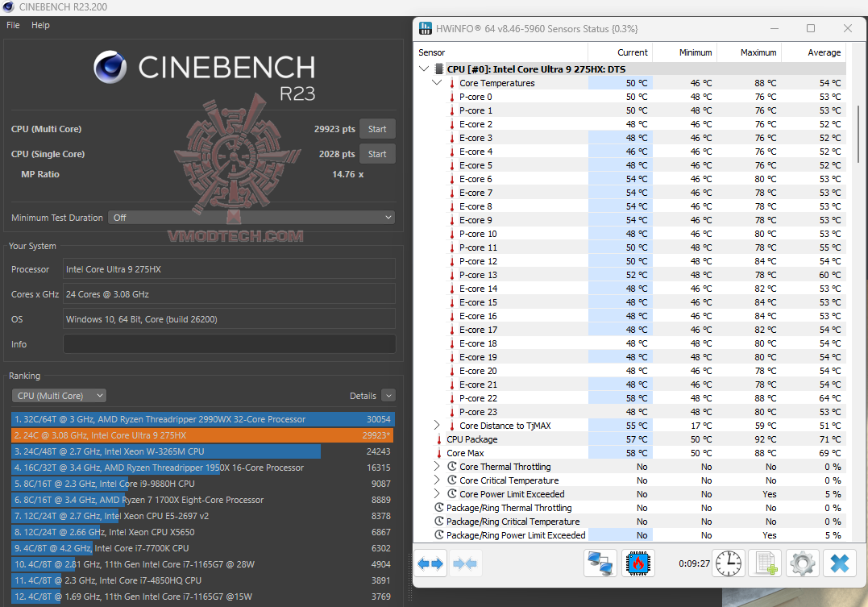
Task: Select orange ranking row Intel Core Ultra 9 275HX
Action: point(202,435)
